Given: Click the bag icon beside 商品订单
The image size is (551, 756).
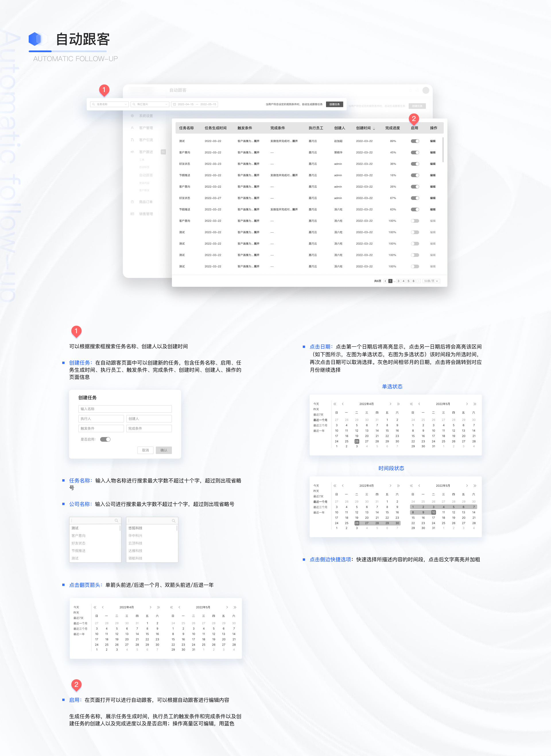Looking at the screenshot, I should click(x=132, y=202).
